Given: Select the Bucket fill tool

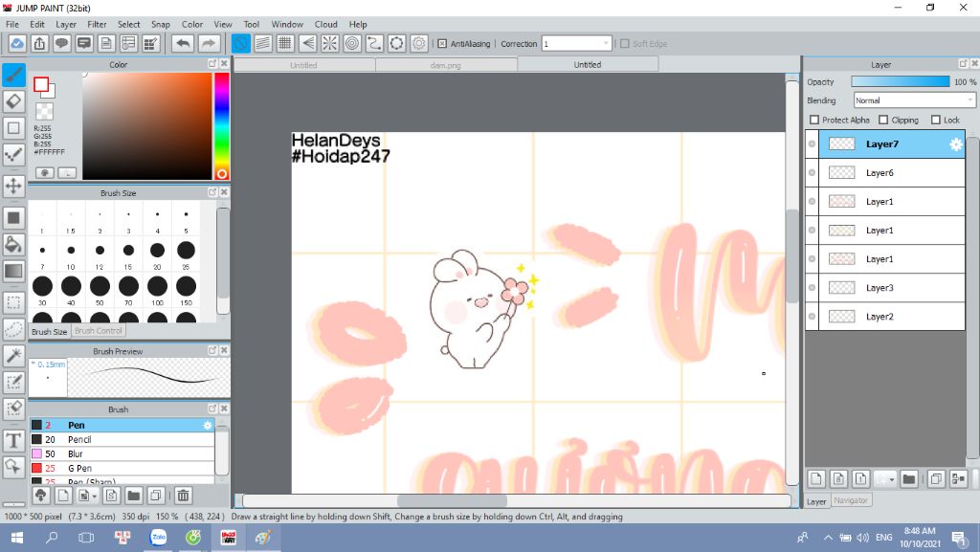Looking at the screenshot, I should [13, 244].
